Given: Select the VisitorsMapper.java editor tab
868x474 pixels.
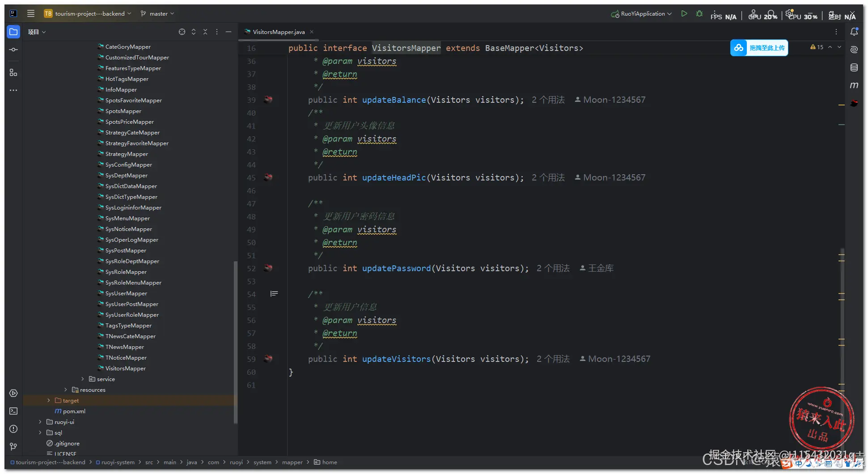Looking at the screenshot, I should 278,32.
